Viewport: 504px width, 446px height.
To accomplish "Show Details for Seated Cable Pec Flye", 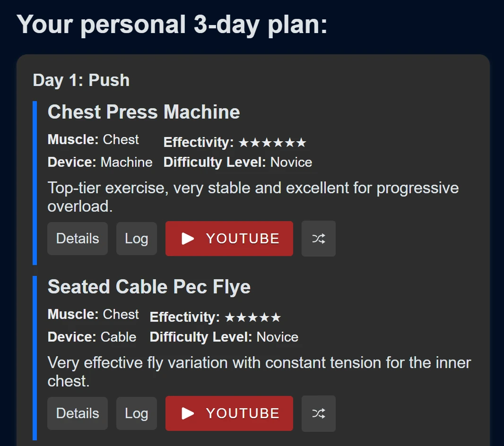I will coord(78,413).
